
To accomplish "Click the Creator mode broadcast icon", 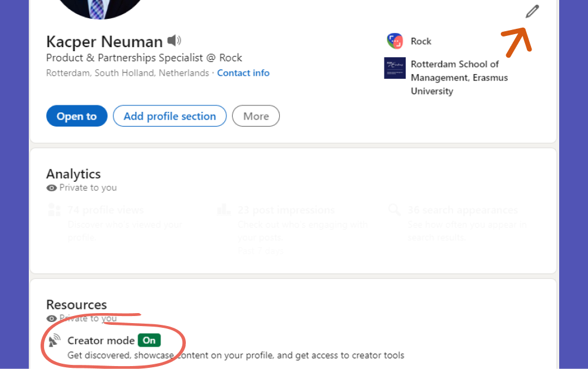I will click(x=55, y=340).
